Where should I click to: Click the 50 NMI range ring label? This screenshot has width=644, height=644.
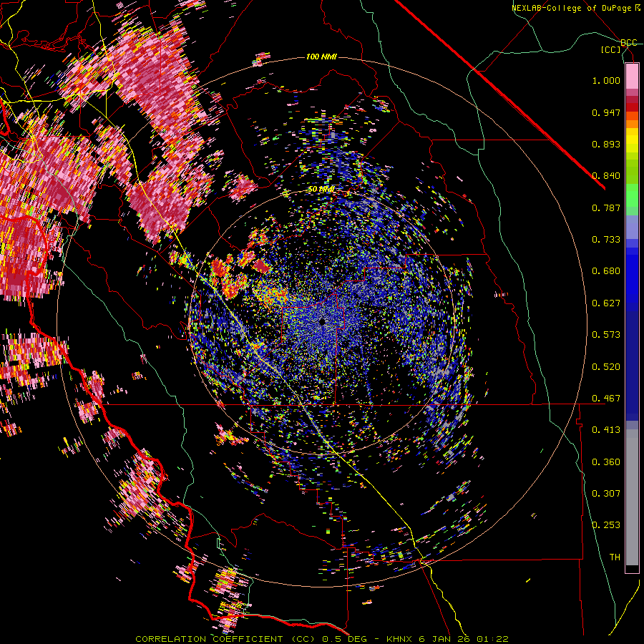point(321,190)
